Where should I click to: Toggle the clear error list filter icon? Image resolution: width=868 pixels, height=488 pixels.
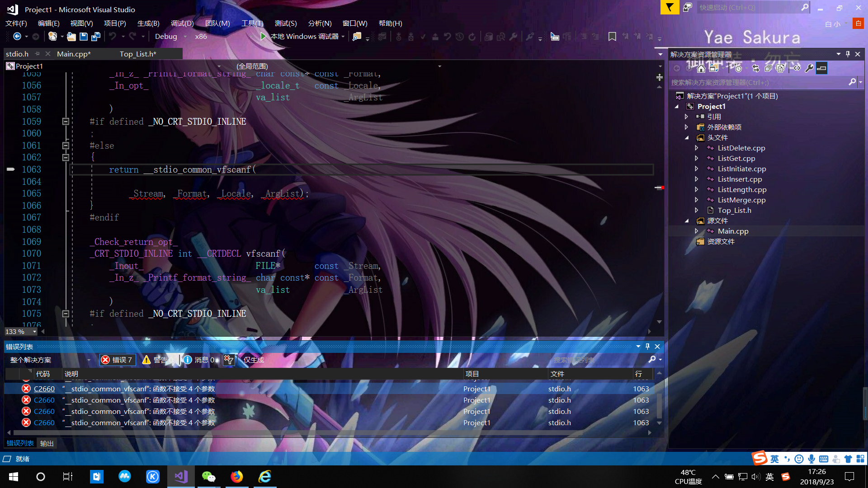tap(229, 360)
